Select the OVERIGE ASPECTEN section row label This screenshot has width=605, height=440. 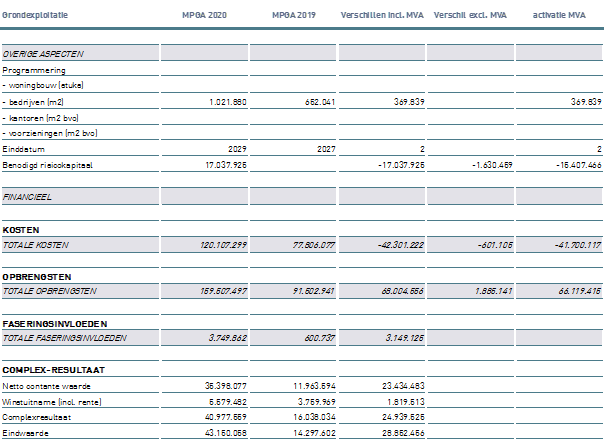click(x=44, y=53)
